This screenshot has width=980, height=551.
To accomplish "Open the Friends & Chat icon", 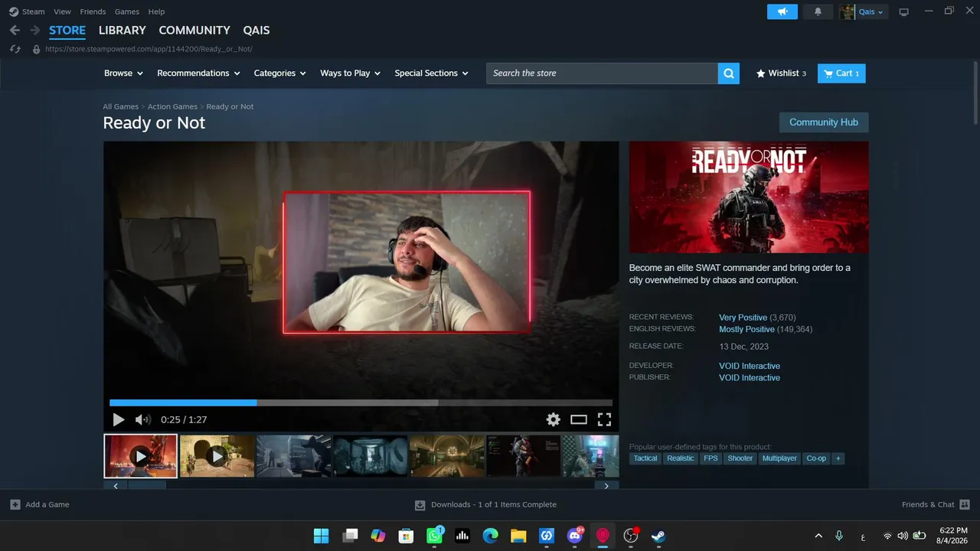I will 965,504.
